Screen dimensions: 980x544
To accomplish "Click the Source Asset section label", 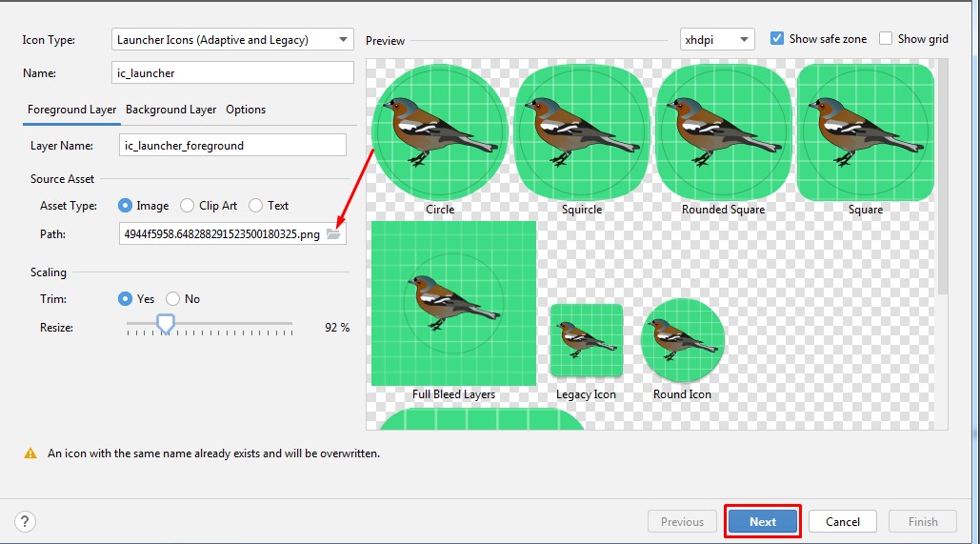I will 62,179.
